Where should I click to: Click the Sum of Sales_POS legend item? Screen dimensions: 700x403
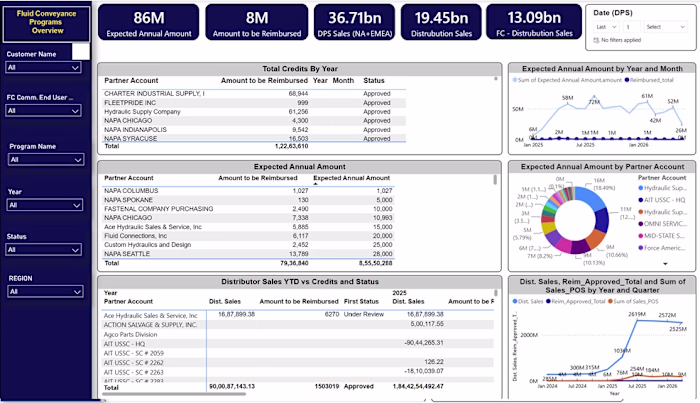click(x=633, y=302)
